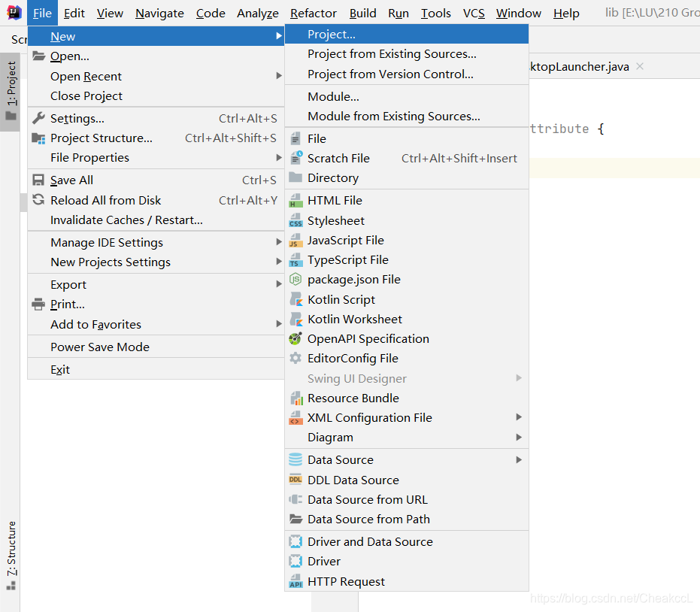This screenshot has width=700, height=612.
Task: Open the Help menu
Action: [x=566, y=14]
